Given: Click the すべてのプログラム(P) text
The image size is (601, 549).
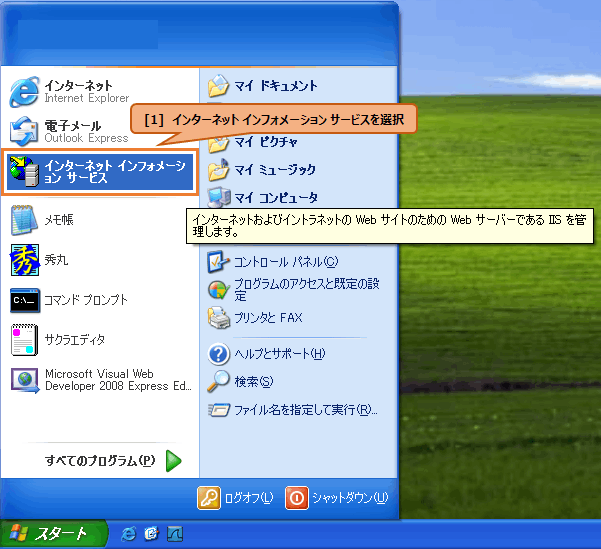Looking at the screenshot, I should 100,460.
